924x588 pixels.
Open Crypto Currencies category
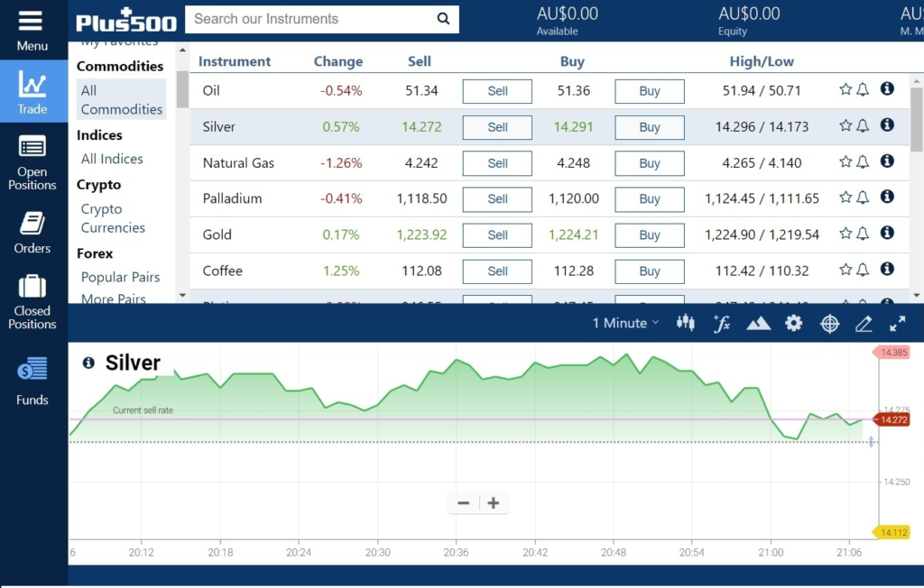[x=113, y=218]
